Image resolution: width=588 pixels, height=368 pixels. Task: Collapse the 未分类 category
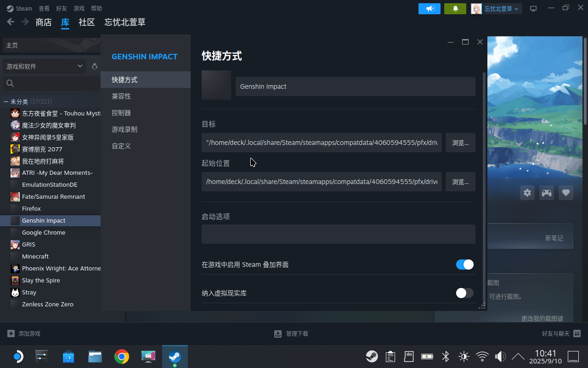(x=6, y=101)
